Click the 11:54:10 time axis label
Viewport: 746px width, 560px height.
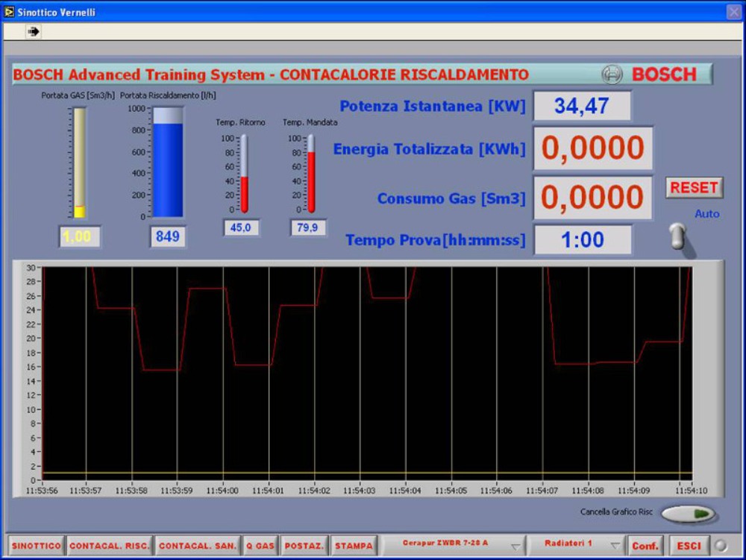[692, 491]
